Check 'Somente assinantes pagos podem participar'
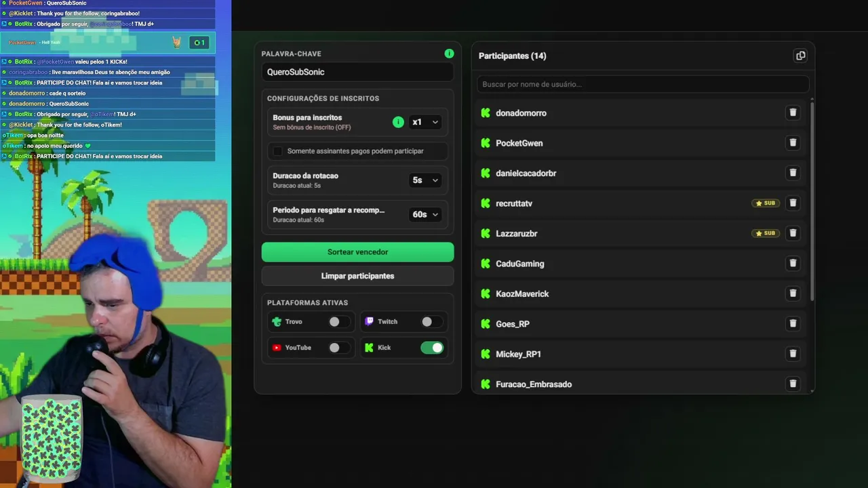Viewport: 868px width, 488px height. 278,151
